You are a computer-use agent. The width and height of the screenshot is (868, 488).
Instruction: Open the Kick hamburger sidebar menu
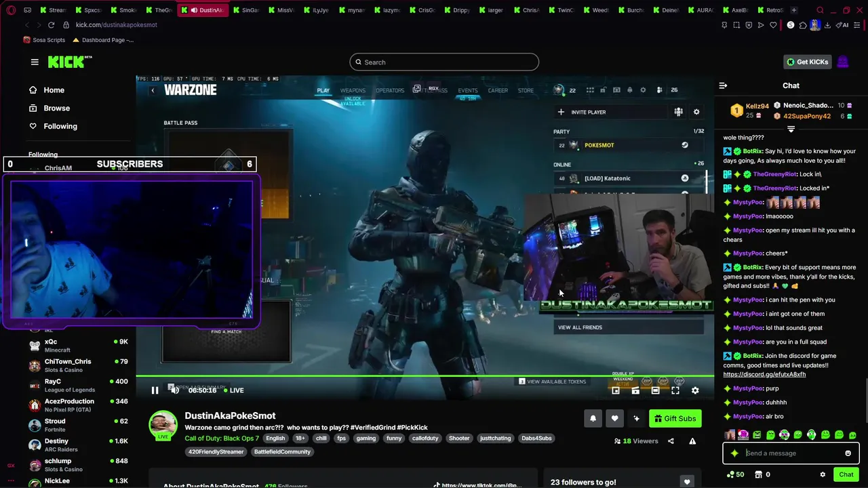(35, 62)
